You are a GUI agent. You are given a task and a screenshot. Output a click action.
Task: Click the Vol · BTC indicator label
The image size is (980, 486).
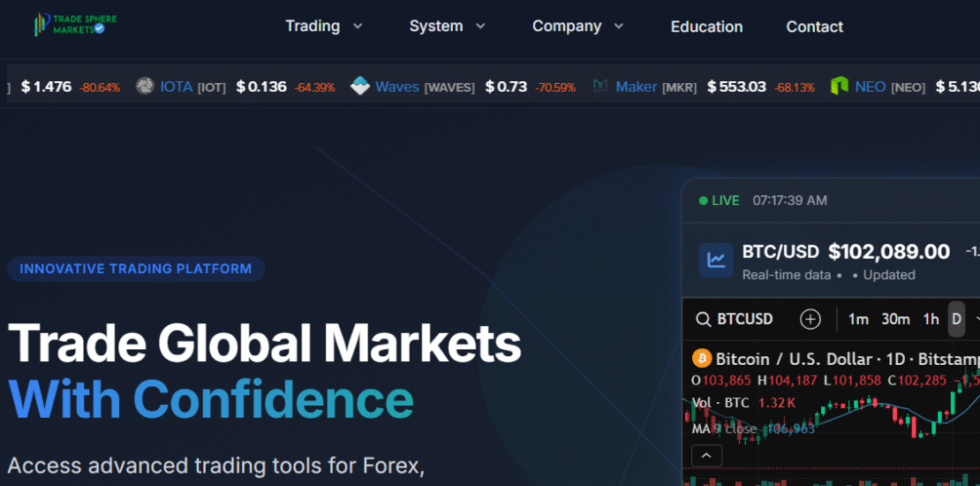pyautogui.click(x=720, y=404)
